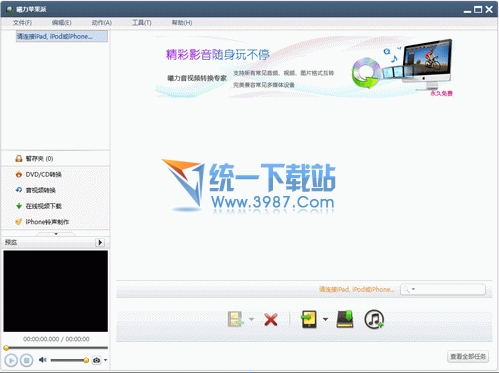Open the snapshot options dropdown arrow
The height and width of the screenshot is (373, 499).
105,360
